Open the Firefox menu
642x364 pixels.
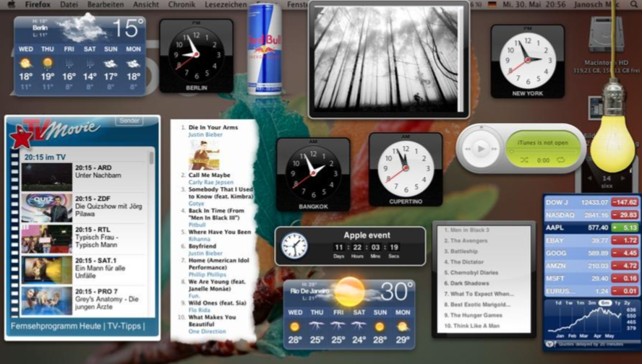point(38,4)
